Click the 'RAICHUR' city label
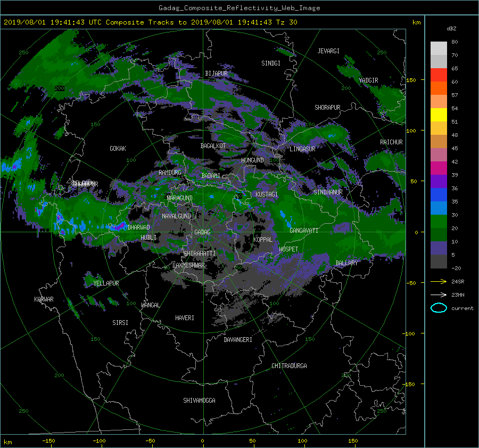The width and height of the screenshot is (479, 448). (x=391, y=142)
